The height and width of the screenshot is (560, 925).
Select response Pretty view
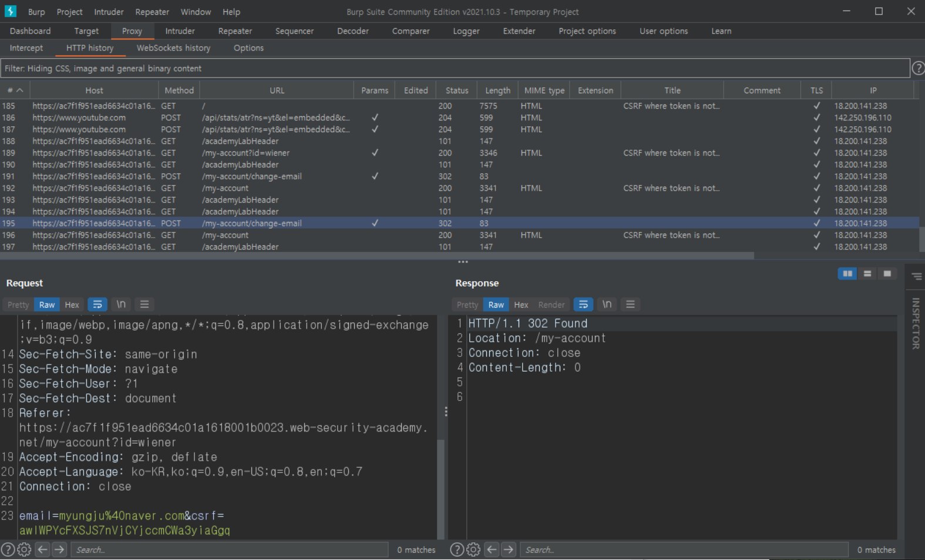(467, 305)
